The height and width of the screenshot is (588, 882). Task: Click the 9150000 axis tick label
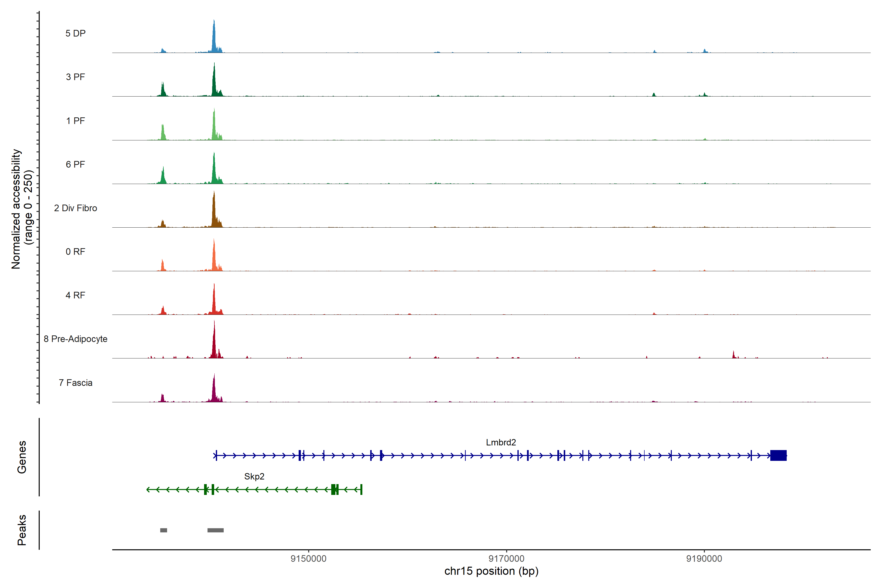[x=309, y=559]
